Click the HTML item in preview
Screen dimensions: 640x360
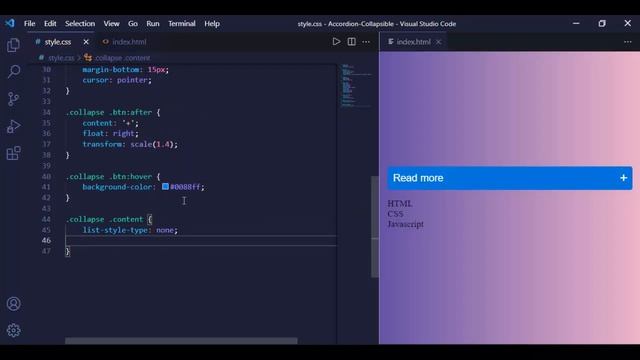click(x=400, y=203)
